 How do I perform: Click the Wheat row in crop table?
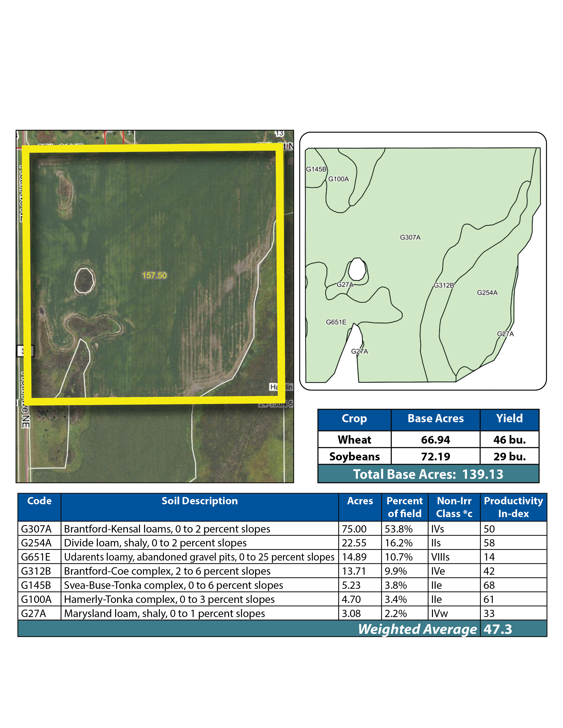354,440
